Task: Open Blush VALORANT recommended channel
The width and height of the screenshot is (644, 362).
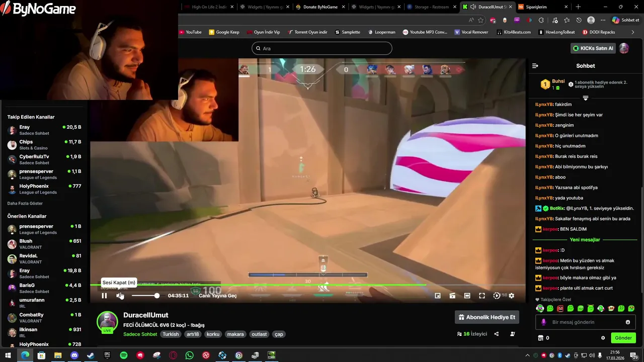Action: click(x=44, y=244)
